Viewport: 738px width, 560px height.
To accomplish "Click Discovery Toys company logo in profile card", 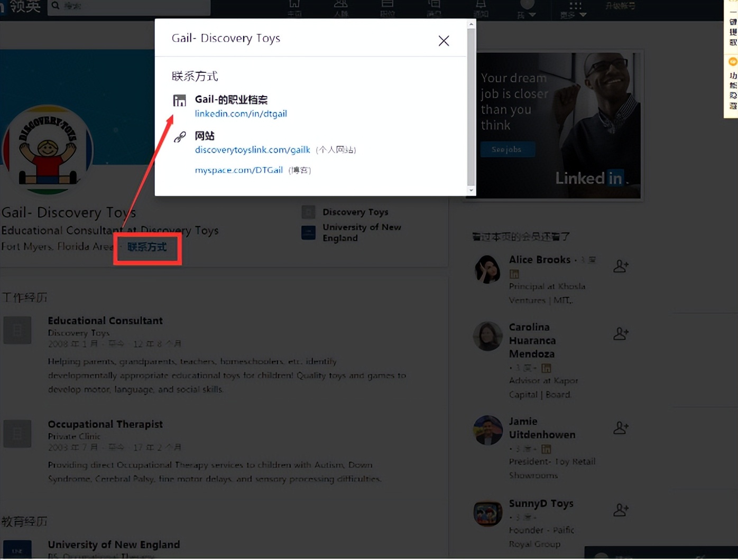I will click(308, 212).
